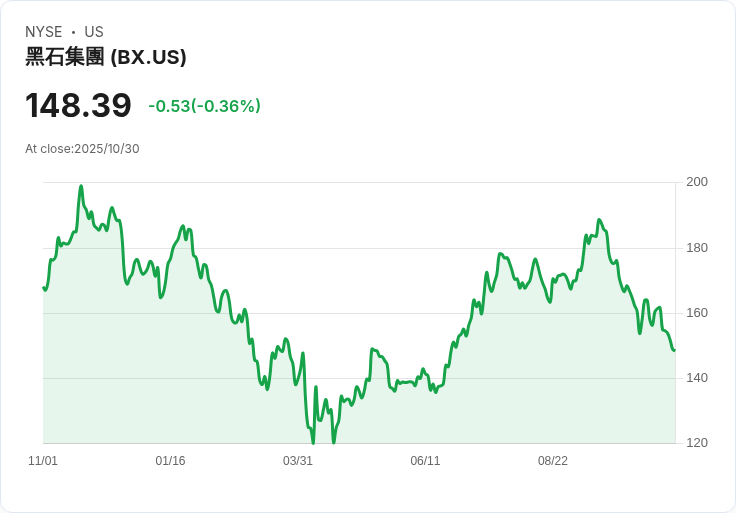Click the chart's highest peak near 200
Screen dimensions: 736x513
pyautogui.click(x=81, y=186)
